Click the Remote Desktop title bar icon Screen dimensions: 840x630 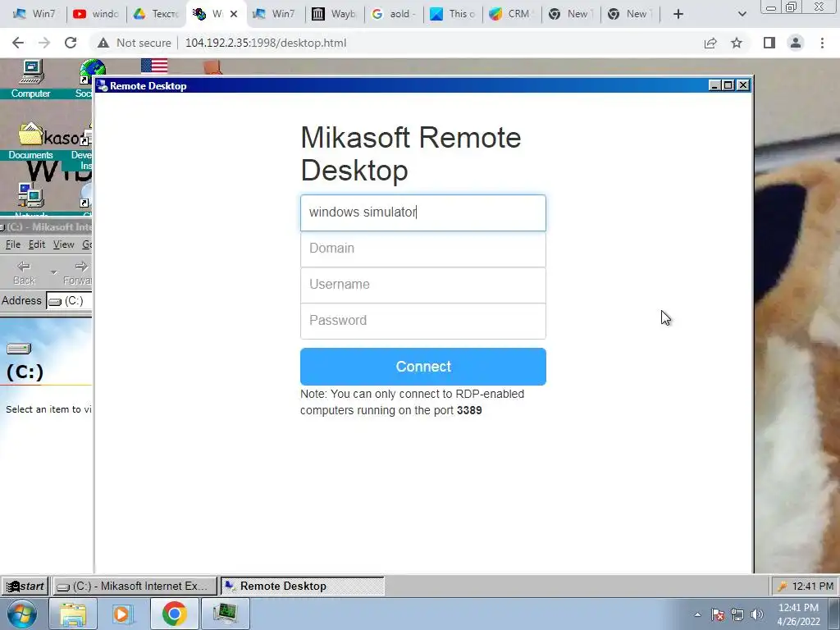point(103,85)
